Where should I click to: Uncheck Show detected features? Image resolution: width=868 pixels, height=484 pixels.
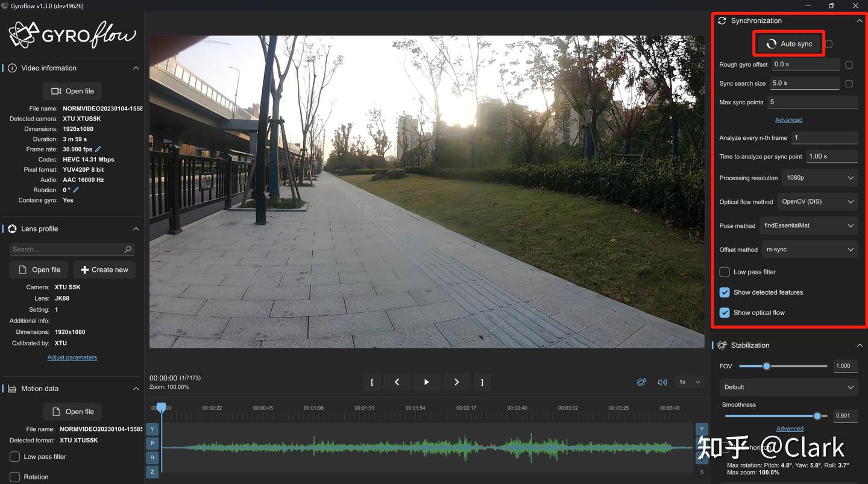[x=725, y=292]
